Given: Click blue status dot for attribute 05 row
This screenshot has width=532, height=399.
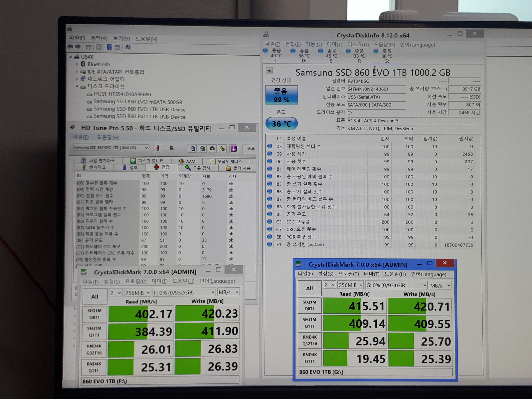Looking at the screenshot, I should pyautogui.click(x=270, y=146).
